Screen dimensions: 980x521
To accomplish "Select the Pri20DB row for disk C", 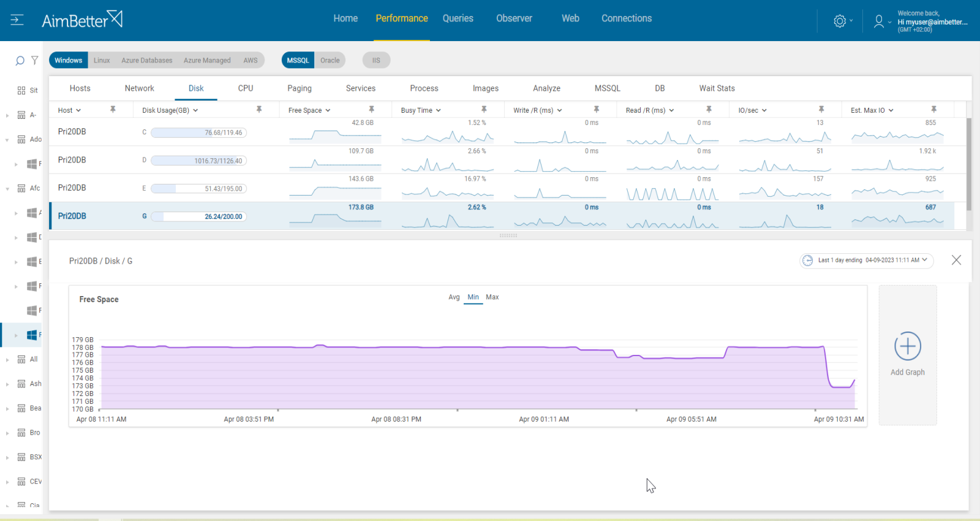I will point(502,132).
